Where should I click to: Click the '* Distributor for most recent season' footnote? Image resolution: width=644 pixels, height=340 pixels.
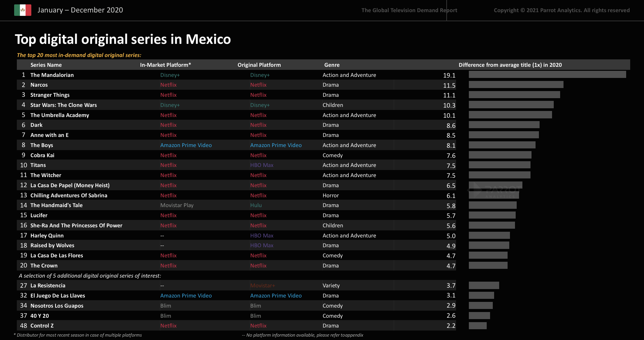click(78, 335)
